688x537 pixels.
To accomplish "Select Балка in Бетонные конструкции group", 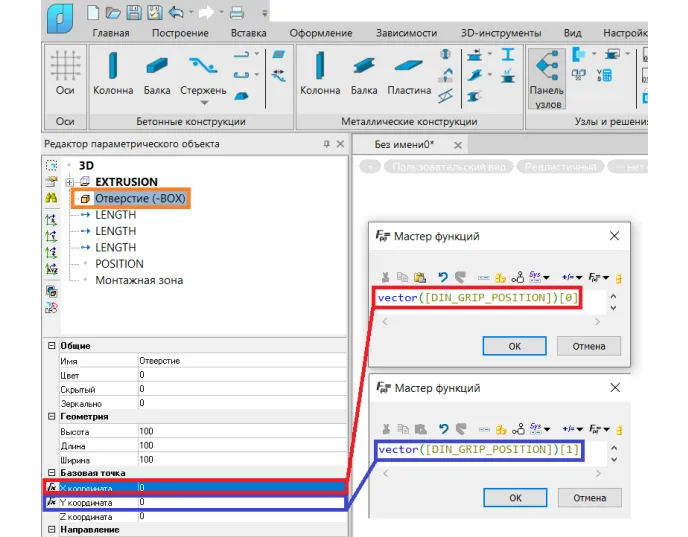I will click(157, 73).
